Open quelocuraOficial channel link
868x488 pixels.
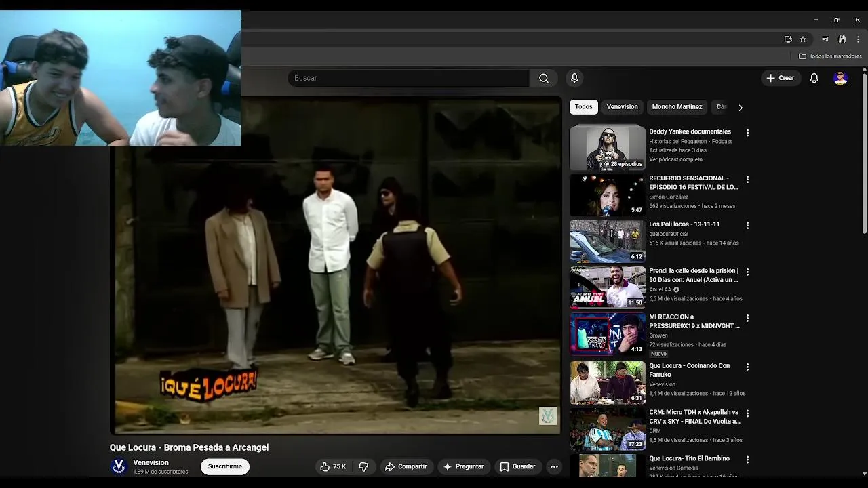[669, 234]
